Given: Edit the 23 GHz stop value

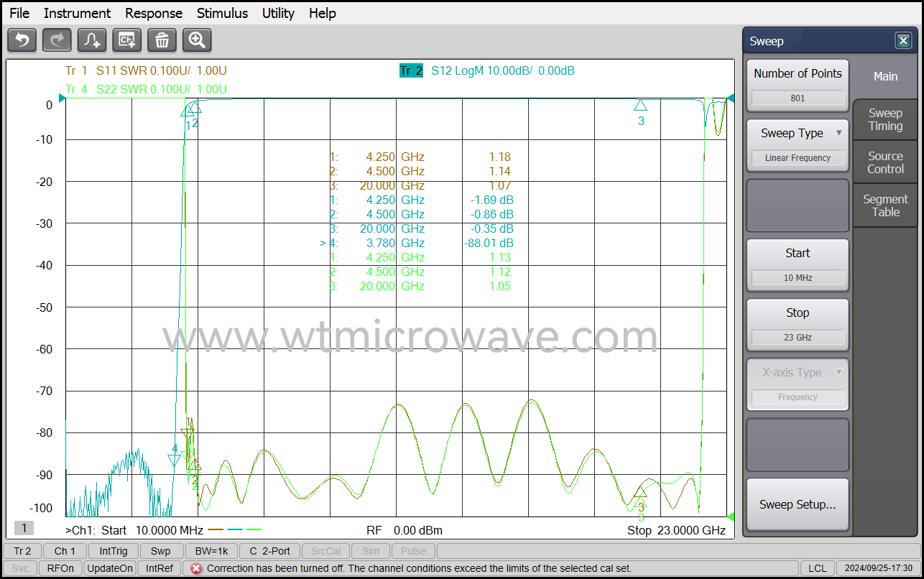Looking at the screenshot, I should (x=798, y=338).
